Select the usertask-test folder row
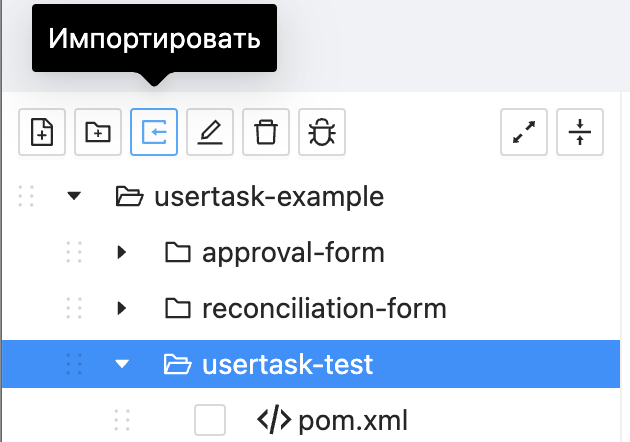 coord(288,364)
